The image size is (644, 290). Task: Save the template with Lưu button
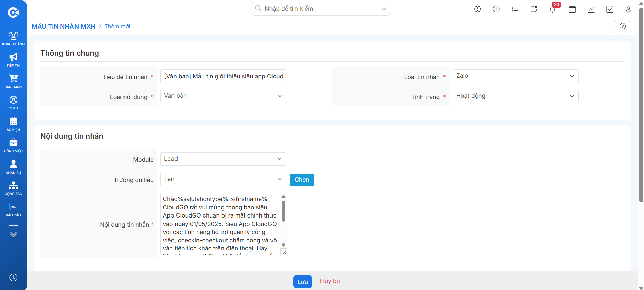[x=303, y=282]
